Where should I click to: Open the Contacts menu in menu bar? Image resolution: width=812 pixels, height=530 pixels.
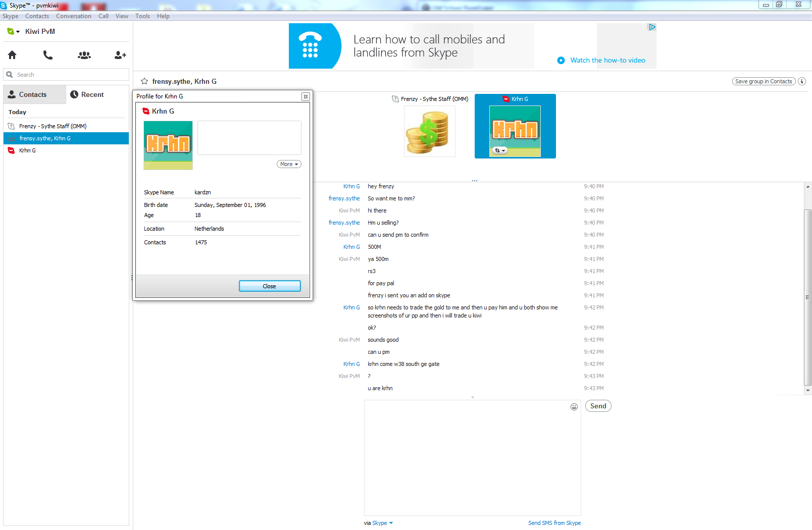pyautogui.click(x=37, y=16)
